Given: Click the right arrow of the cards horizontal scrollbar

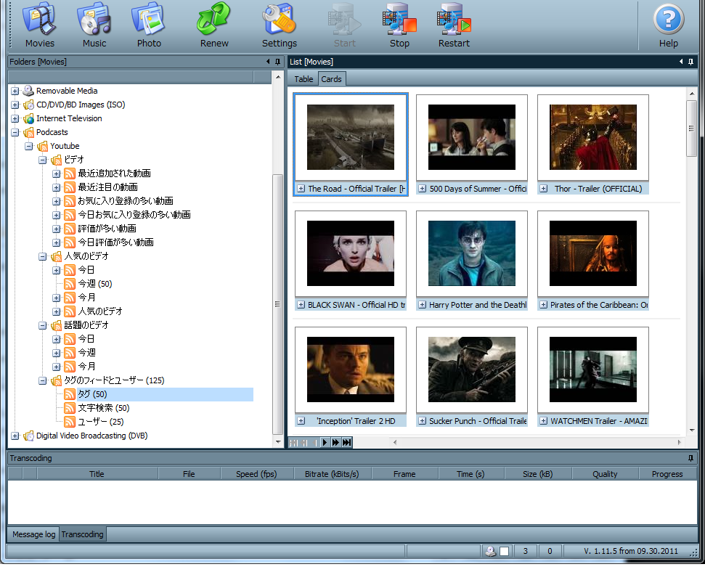Looking at the screenshot, I should pos(679,443).
